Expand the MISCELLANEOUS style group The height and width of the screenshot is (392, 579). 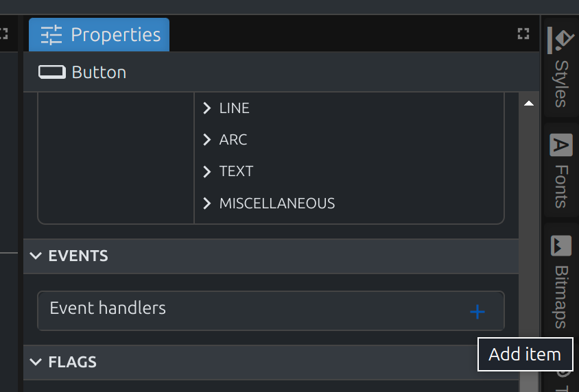click(x=207, y=204)
